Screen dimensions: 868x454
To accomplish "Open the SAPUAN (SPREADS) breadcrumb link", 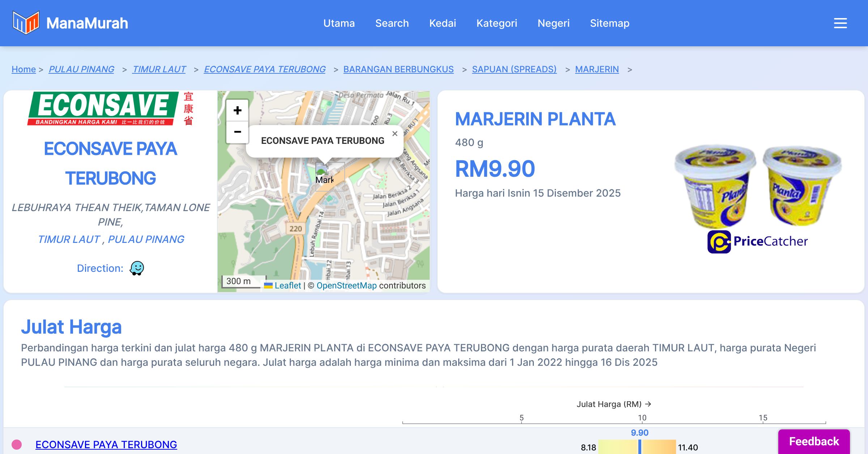I will point(514,69).
